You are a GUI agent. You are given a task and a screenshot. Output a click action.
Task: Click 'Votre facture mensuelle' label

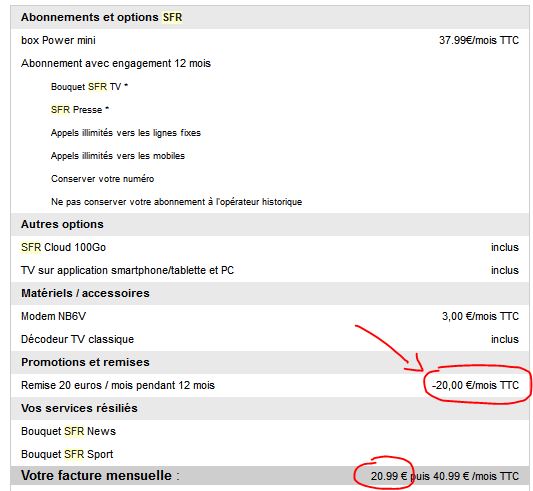96,476
